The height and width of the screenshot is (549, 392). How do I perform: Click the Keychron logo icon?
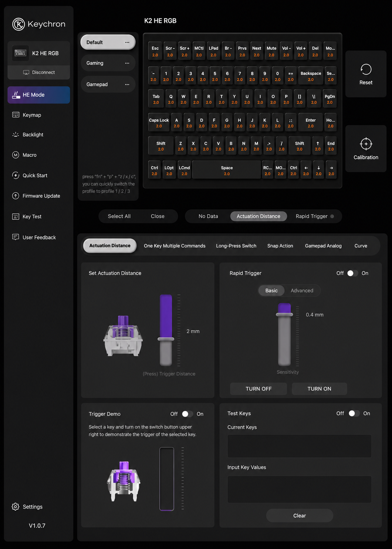18,24
